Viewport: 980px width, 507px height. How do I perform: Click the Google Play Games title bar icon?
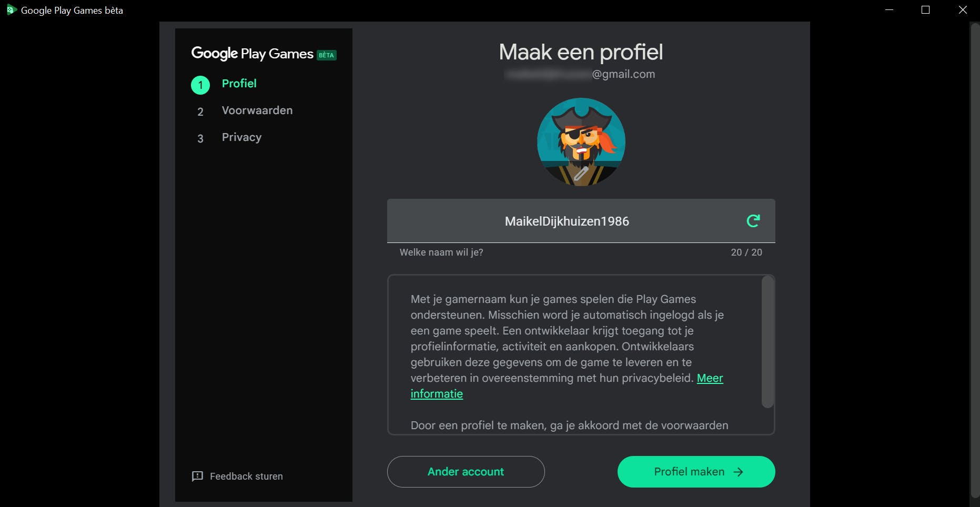click(x=11, y=10)
